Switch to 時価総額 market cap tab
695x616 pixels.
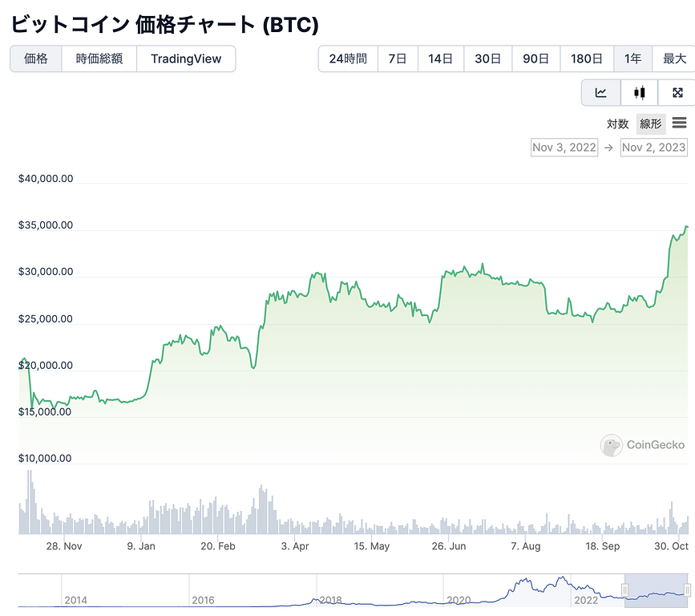point(99,59)
